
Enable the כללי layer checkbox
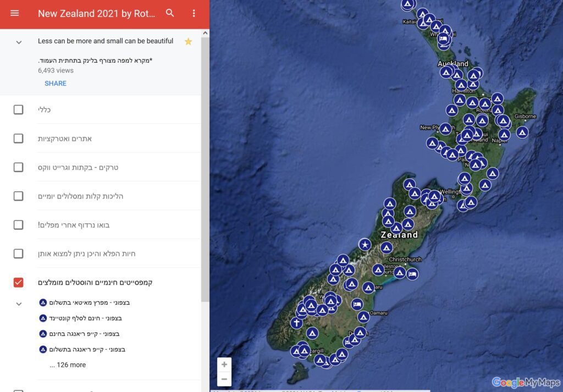pos(18,109)
